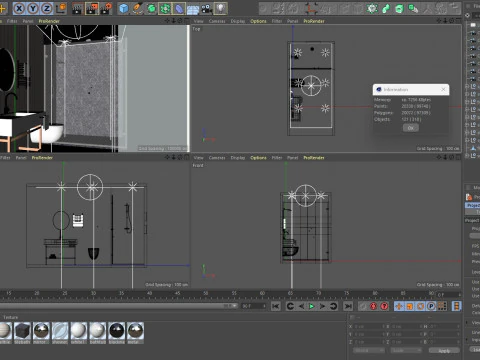This screenshot has height=360, width=480.
Task: Click the green cube toolbar icon
Action: tap(399, 8)
